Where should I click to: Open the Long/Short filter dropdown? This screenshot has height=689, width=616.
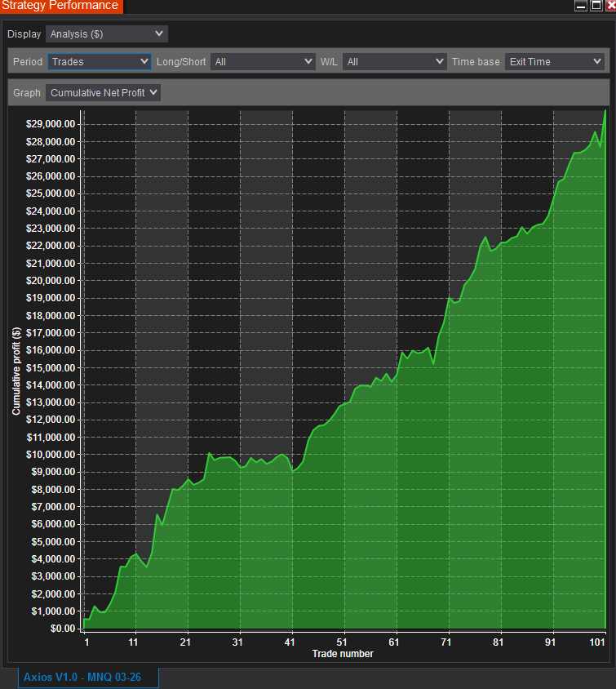click(x=263, y=61)
